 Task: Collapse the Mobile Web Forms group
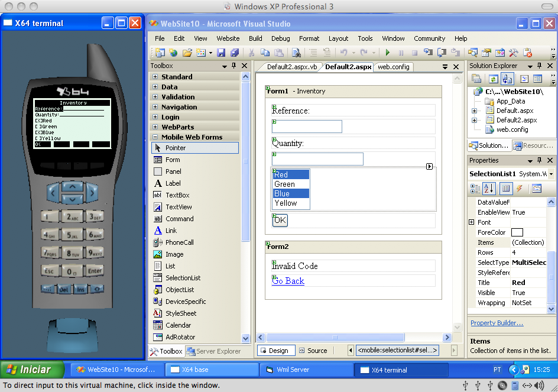coord(155,137)
